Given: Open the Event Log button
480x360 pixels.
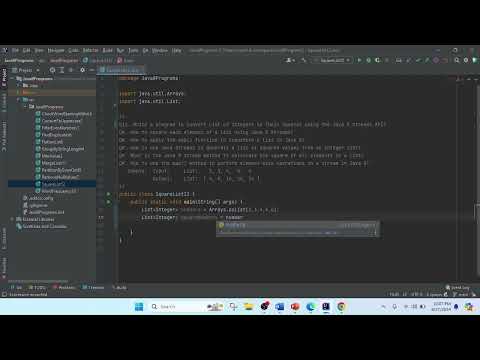Looking at the screenshot, I should pos(458,287).
